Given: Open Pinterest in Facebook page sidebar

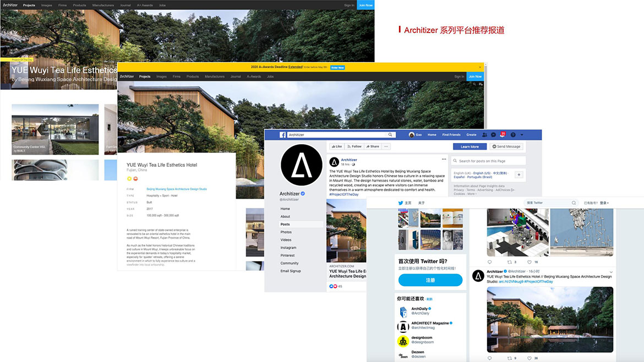Looking at the screenshot, I should pyautogui.click(x=287, y=255).
